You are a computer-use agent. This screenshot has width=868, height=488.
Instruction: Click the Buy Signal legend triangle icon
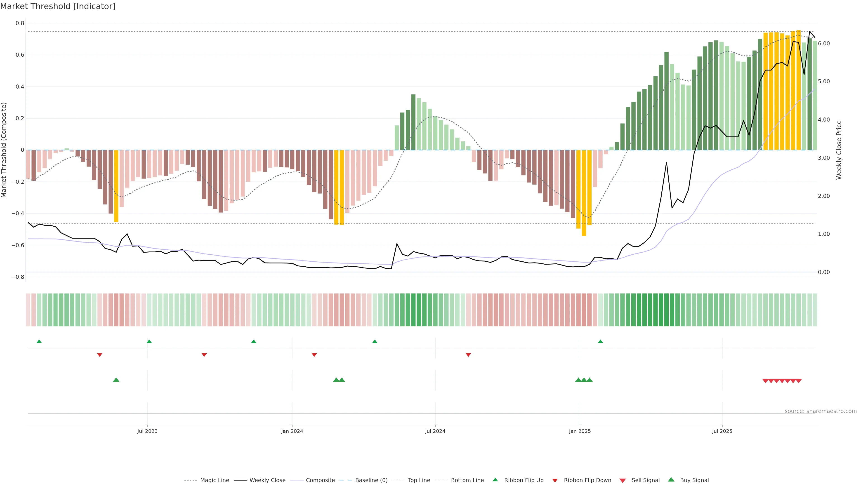pos(671,480)
